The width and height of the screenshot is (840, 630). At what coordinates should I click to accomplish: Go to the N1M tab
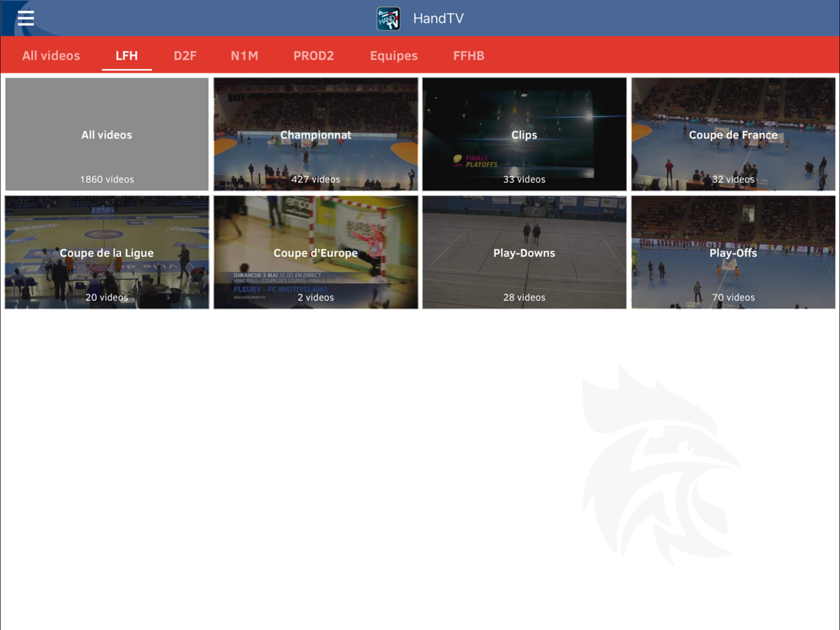[x=244, y=56]
